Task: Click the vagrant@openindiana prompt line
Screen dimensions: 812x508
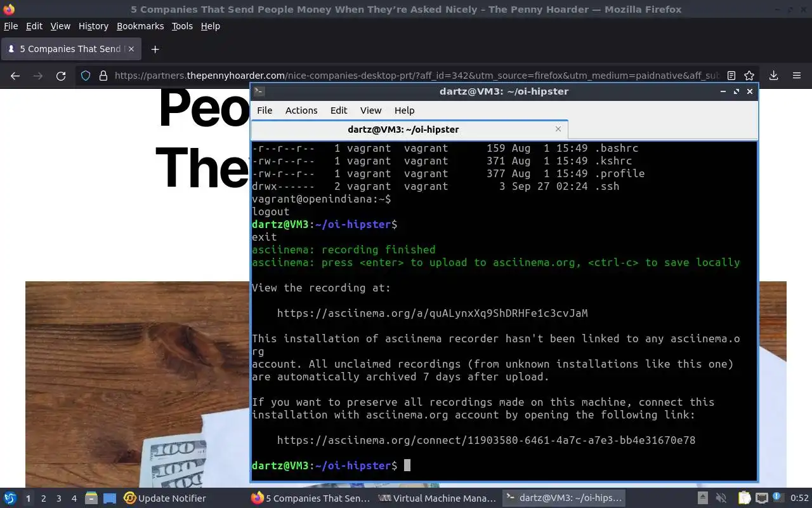Action: tap(321, 199)
